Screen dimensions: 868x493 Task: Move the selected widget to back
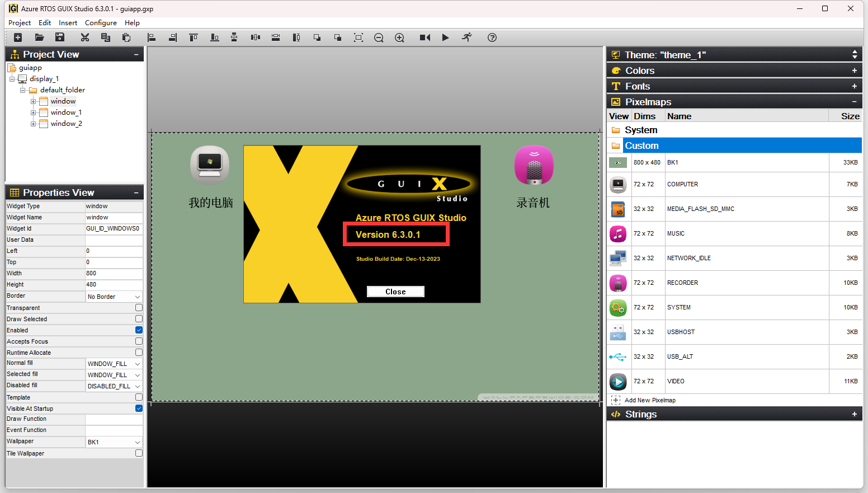point(338,37)
